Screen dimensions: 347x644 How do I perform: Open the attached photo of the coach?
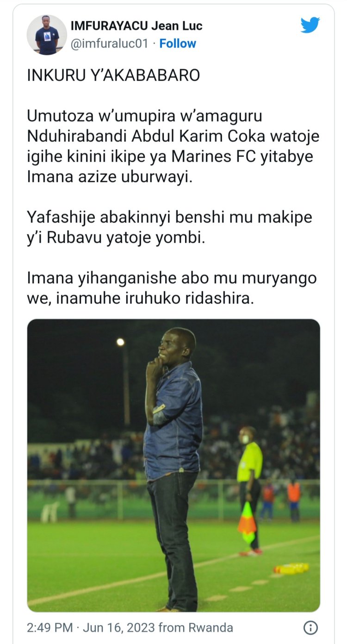tap(173, 465)
